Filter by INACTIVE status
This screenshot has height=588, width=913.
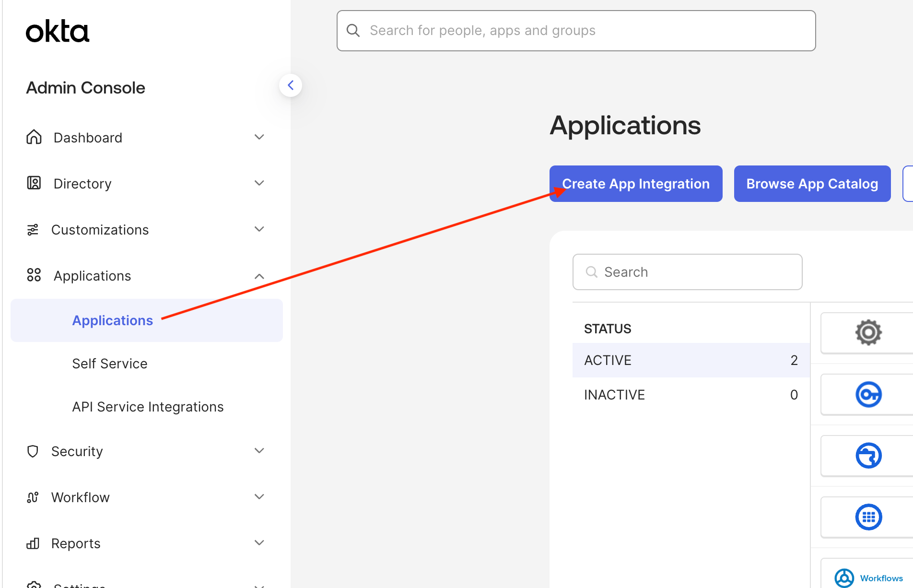click(x=691, y=395)
